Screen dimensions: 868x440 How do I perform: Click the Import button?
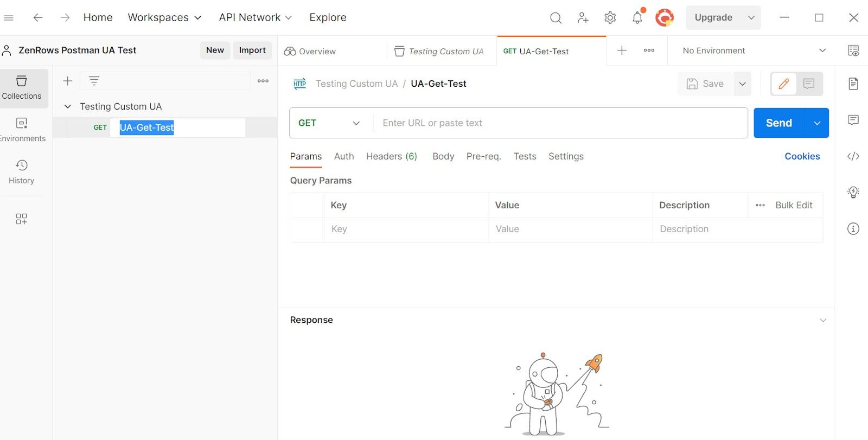coord(252,50)
